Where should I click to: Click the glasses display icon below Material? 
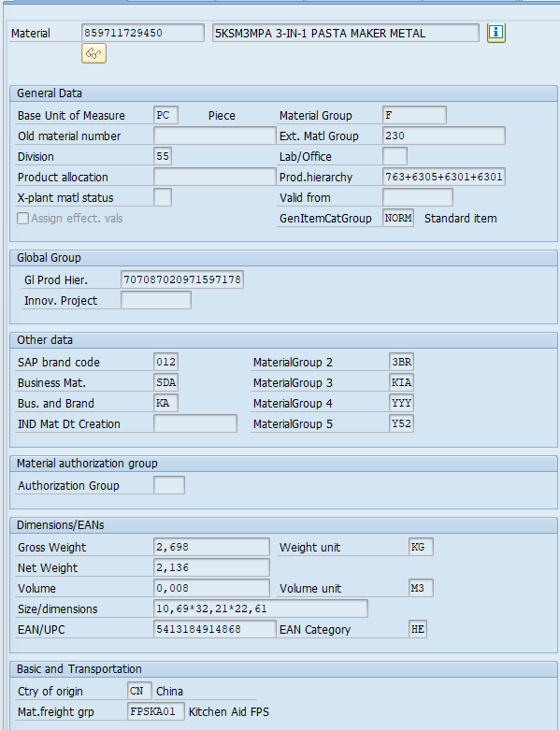click(93, 53)
